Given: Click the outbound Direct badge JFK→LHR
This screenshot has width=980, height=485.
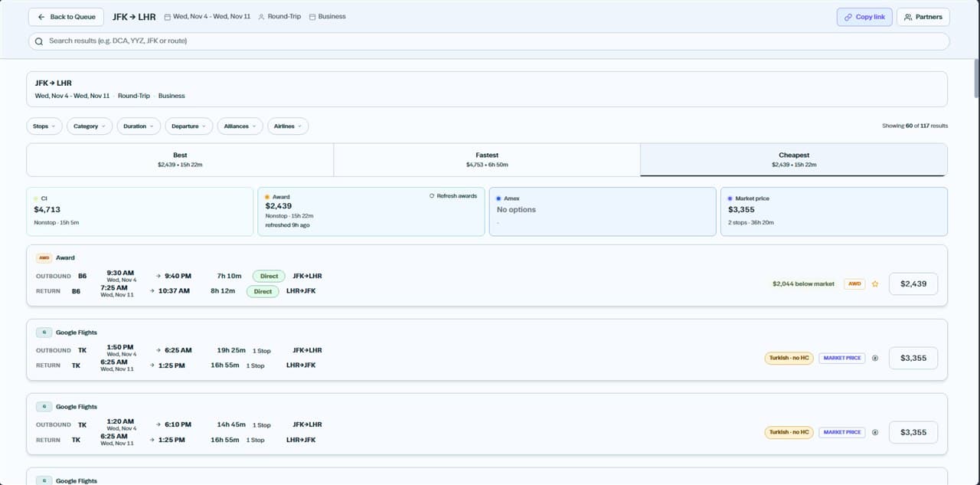Looking at the screenshot, I should (x=268, y=276).
